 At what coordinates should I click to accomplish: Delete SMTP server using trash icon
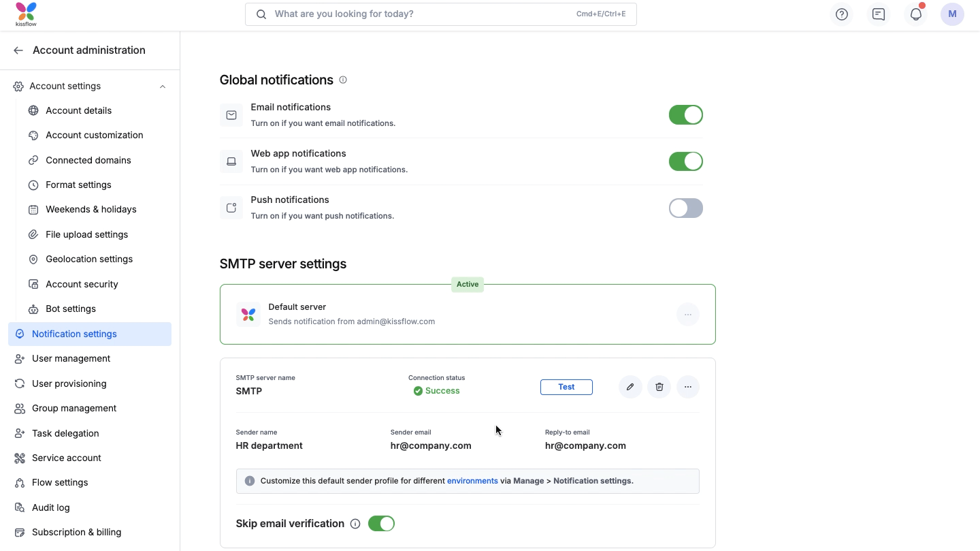(x=659, y=387)
